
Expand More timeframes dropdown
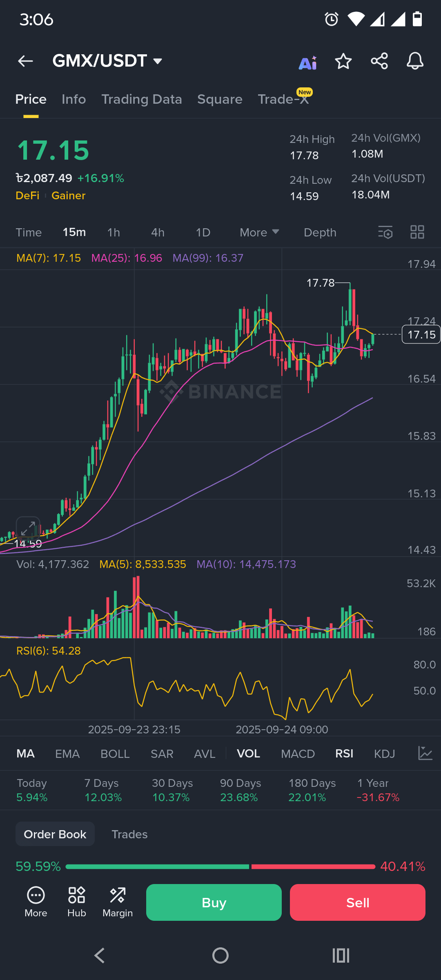(259, 232)
